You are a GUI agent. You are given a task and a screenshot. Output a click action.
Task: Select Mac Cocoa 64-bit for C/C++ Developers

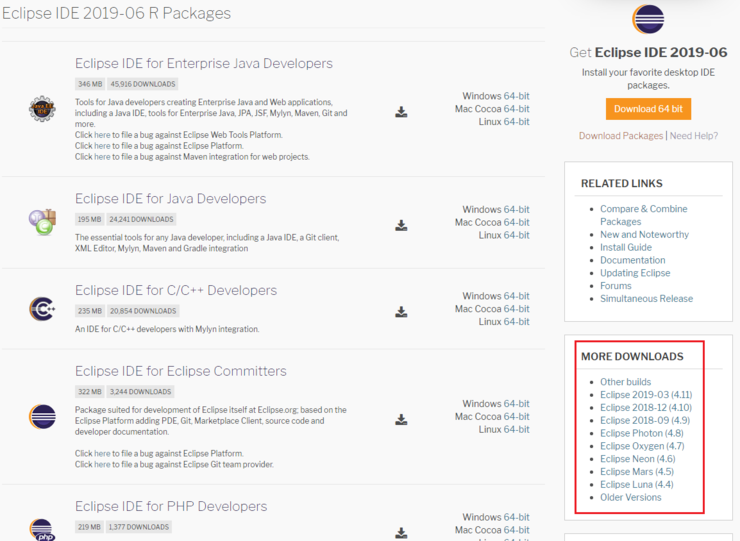[x=516, y=309]
